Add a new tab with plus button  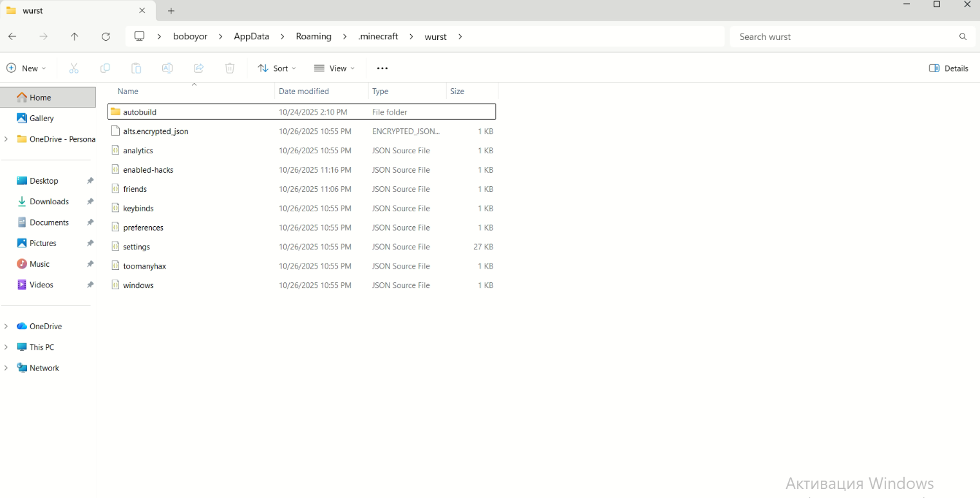(171, 11)
